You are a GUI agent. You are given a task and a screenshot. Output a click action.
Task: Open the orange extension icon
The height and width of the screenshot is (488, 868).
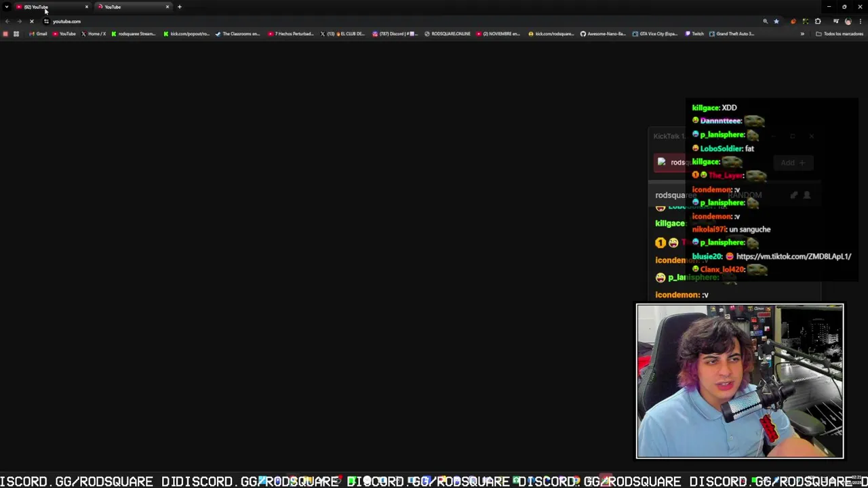click(793, 21)
